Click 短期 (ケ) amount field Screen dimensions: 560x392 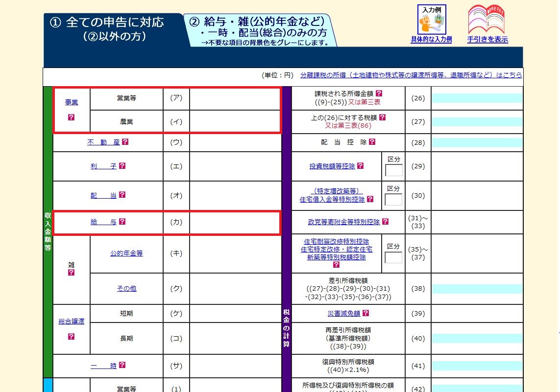tap(235, 314)
